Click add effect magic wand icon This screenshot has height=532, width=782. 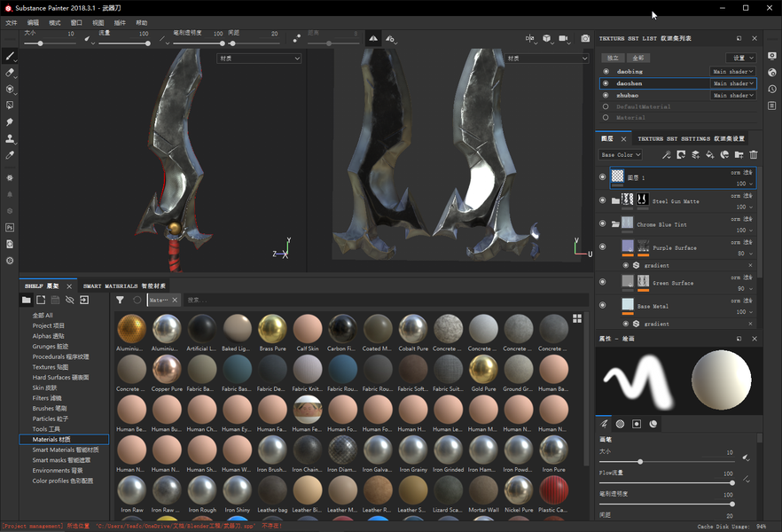point(667,154)
